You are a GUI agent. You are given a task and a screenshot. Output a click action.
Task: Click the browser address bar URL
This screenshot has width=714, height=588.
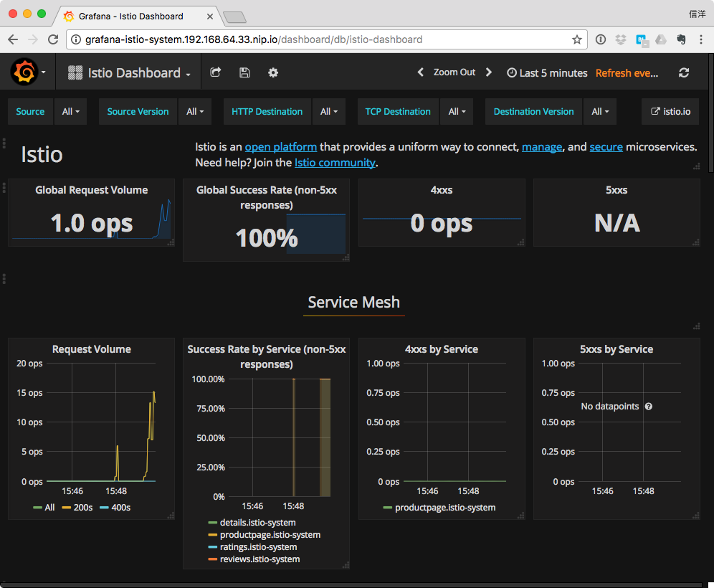(x=254, y=39)
